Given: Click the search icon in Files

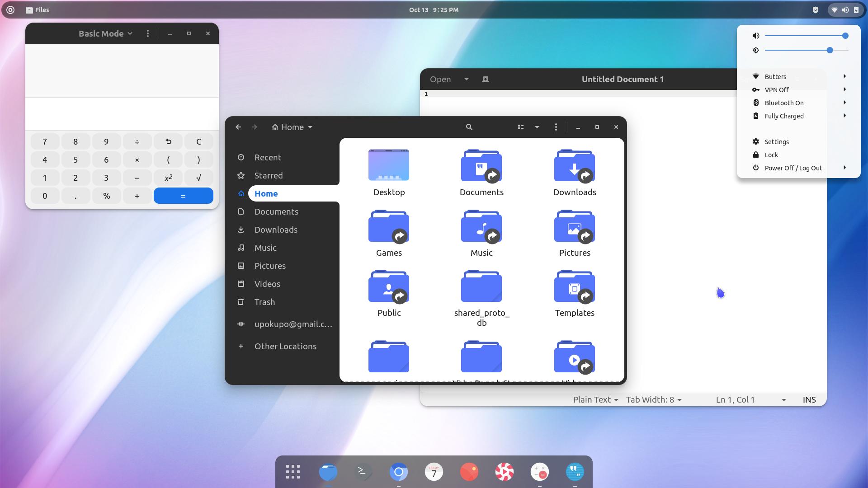Looking at the screenshot, I should tap(469, 127).
